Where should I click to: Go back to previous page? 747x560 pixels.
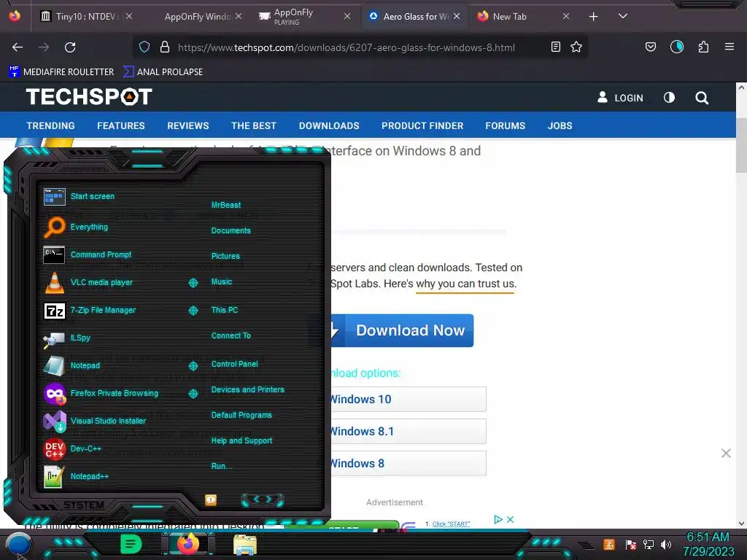[18, 47]
